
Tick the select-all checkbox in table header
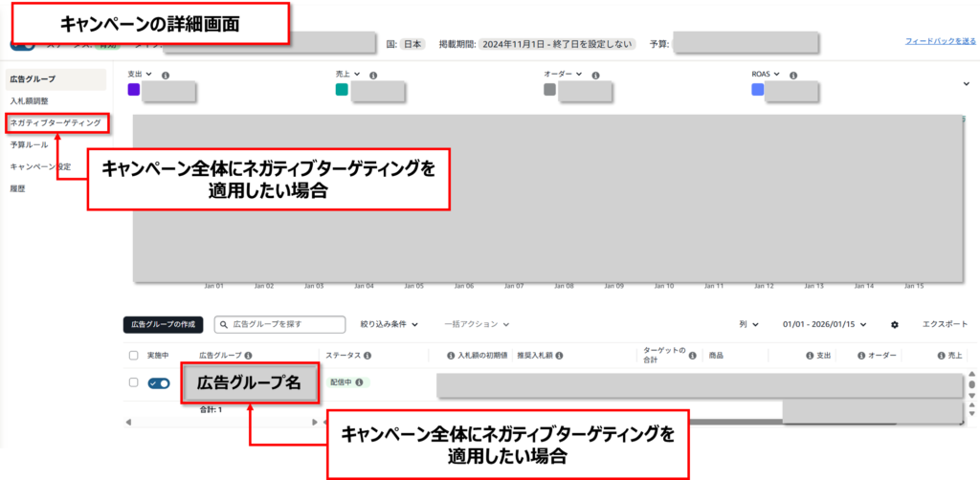point(133,355)
